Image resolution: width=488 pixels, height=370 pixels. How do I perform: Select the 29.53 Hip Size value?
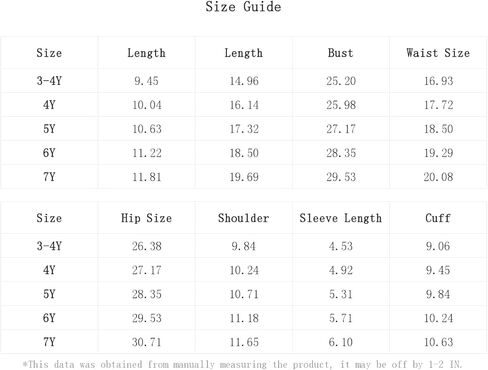[x=147, y=318]
